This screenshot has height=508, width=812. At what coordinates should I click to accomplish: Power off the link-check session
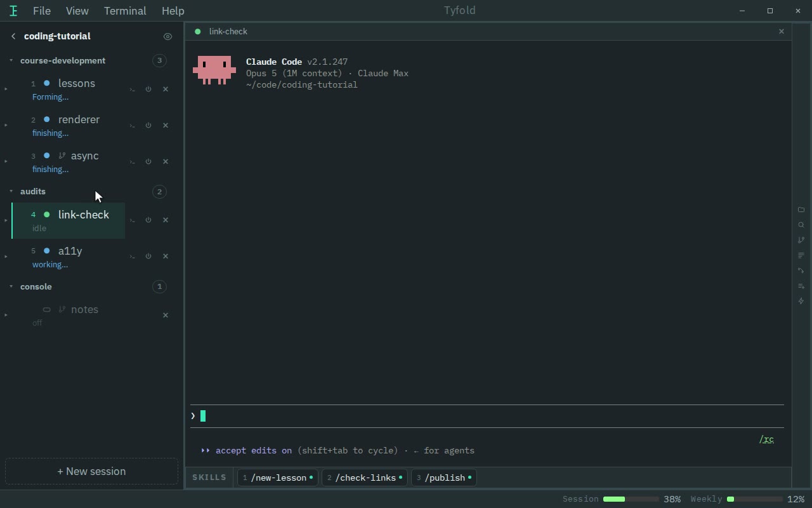click(148, 220)
